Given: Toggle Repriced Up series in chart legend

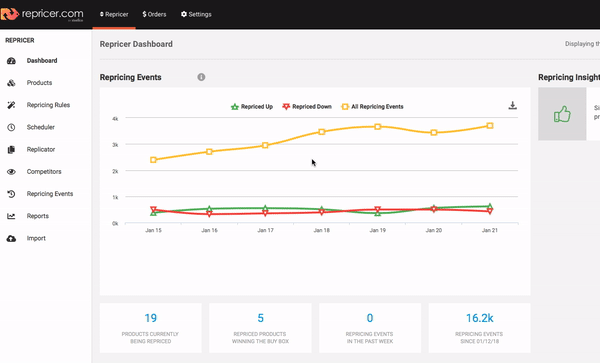Looking at the screenshot, I should (252, 107).
